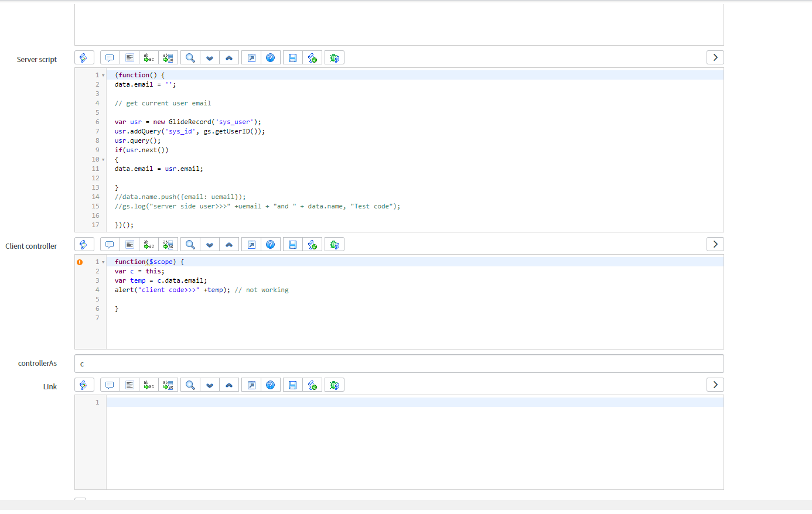Open script debugger from Server script toolbar
The height and width of the screenshot is (514, 812).
pyautogui.click(x=335, y=58)
